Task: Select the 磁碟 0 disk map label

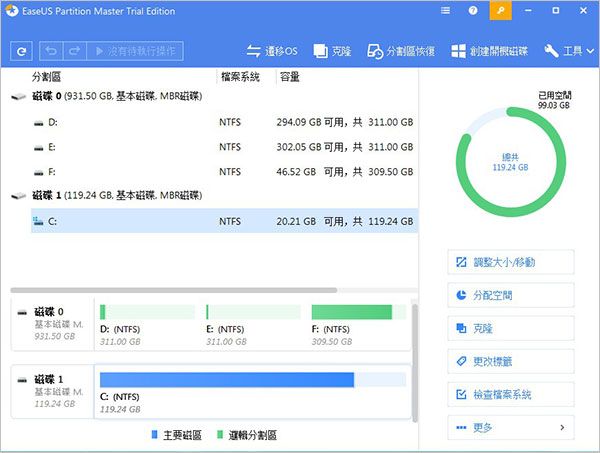Action: (x=53, y=324)
